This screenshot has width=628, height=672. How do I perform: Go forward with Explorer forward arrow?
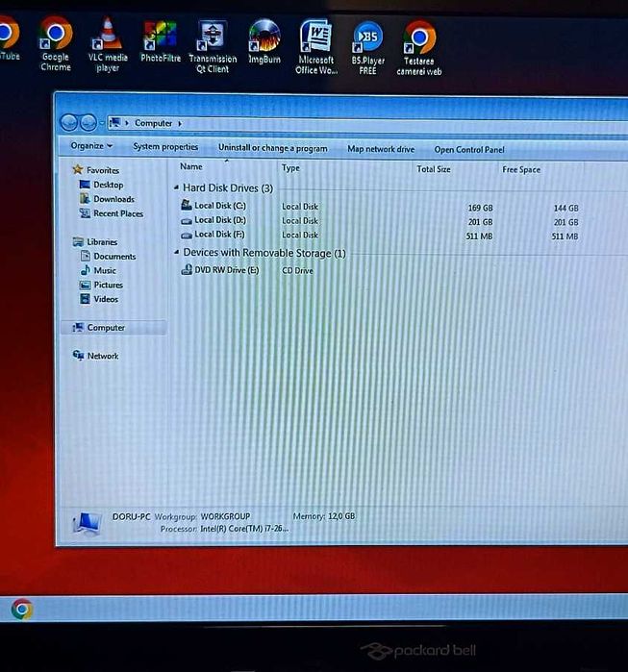[x=88, y=123]
